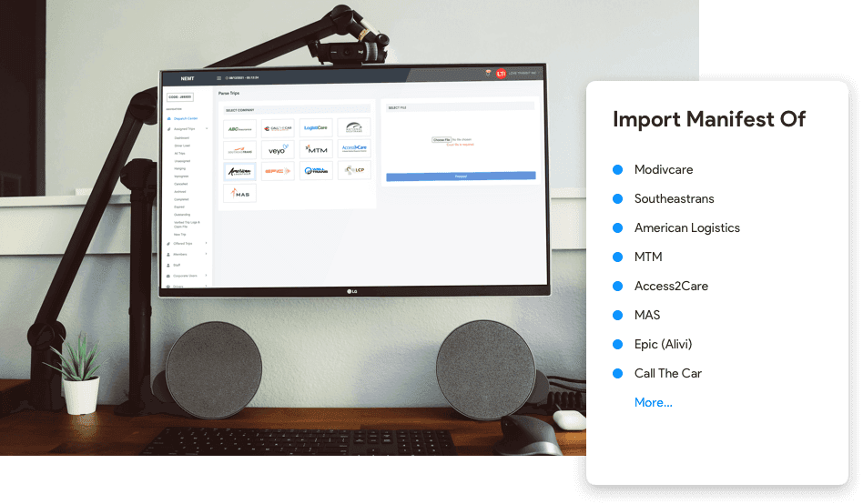
Task: Click the CODE box in the sidebar
Action: point(180,97)
